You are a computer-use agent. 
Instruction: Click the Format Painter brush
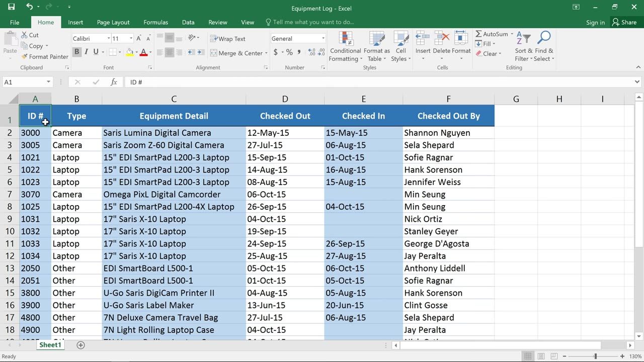click(x=24, y=57)
